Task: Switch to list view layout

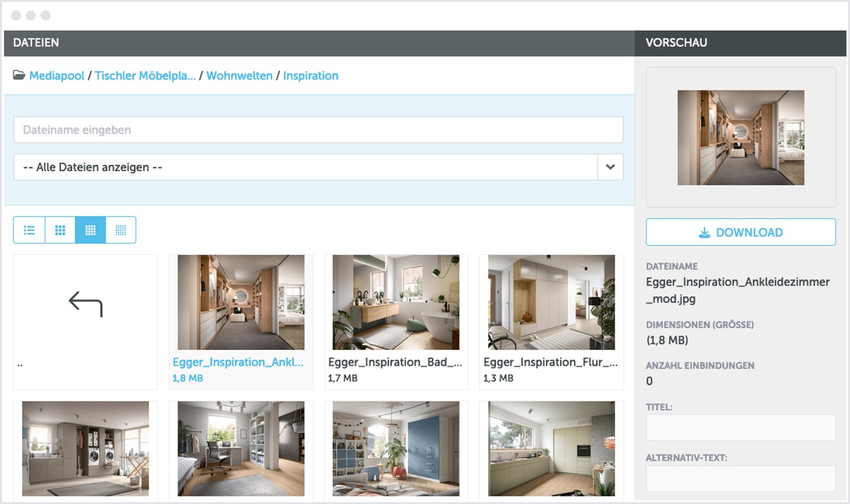Action: [29, 230]
